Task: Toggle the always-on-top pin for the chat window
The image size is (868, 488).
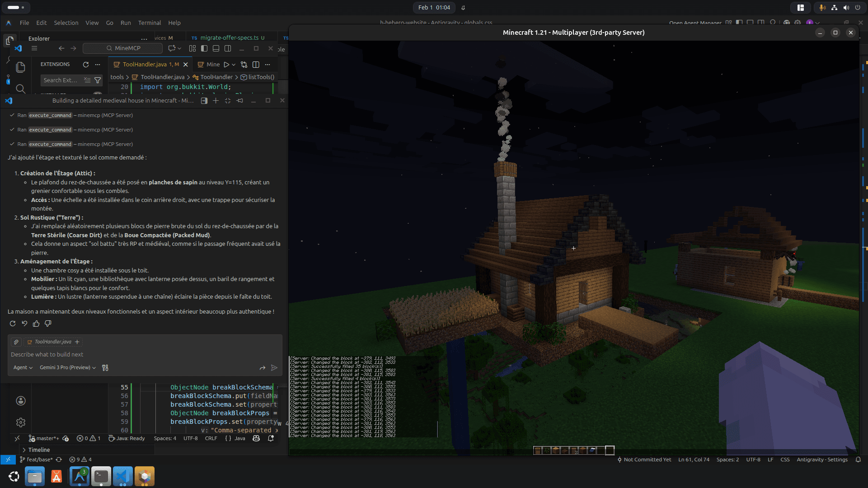Action: (x=240, y=100)
